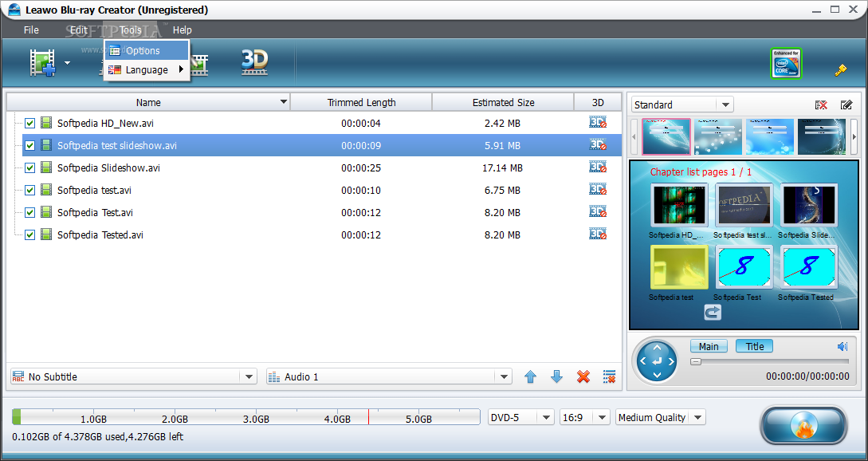Open the Standard template category dropdown
The width and height of the screenshot is (868, 461).
725,104
